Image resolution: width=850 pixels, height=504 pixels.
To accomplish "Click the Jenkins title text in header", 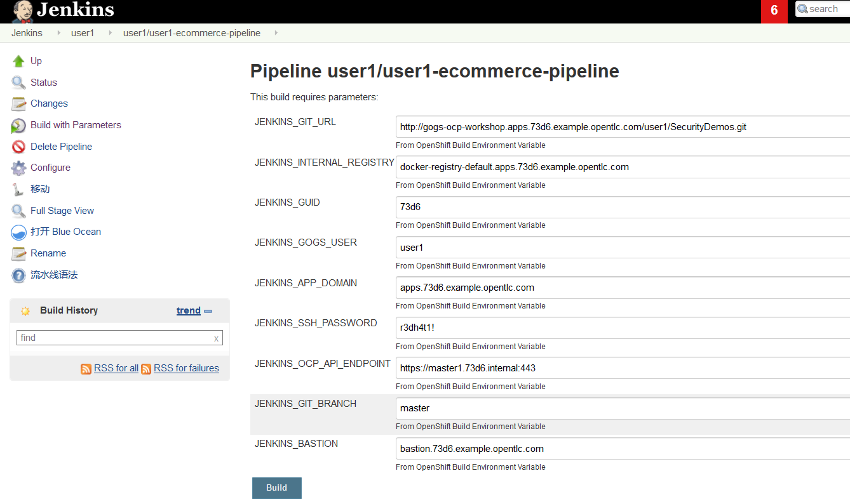I will pos(76,10).
